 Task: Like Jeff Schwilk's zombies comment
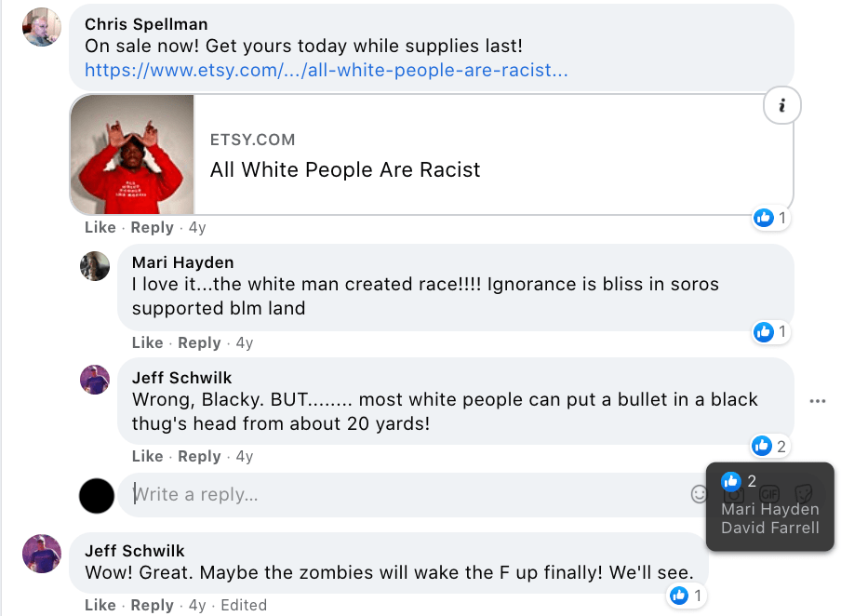point(100,605)
